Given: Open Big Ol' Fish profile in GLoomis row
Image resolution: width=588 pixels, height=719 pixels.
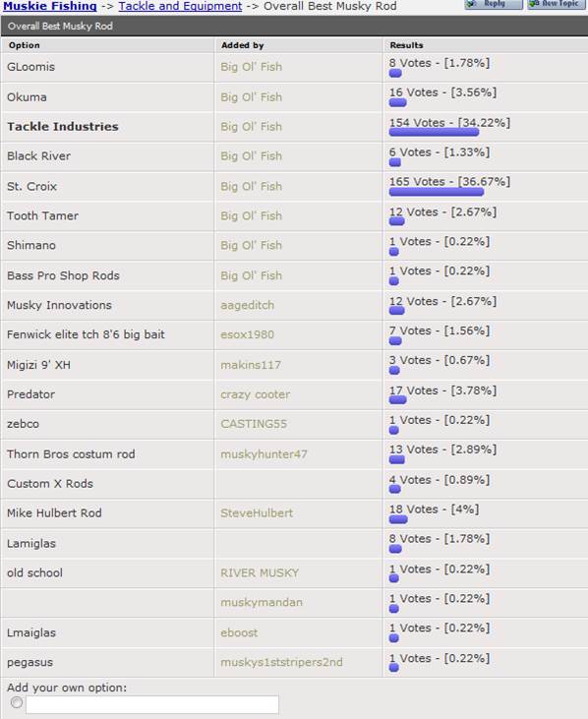Looking at the screenshot, I should coord(251,67).
